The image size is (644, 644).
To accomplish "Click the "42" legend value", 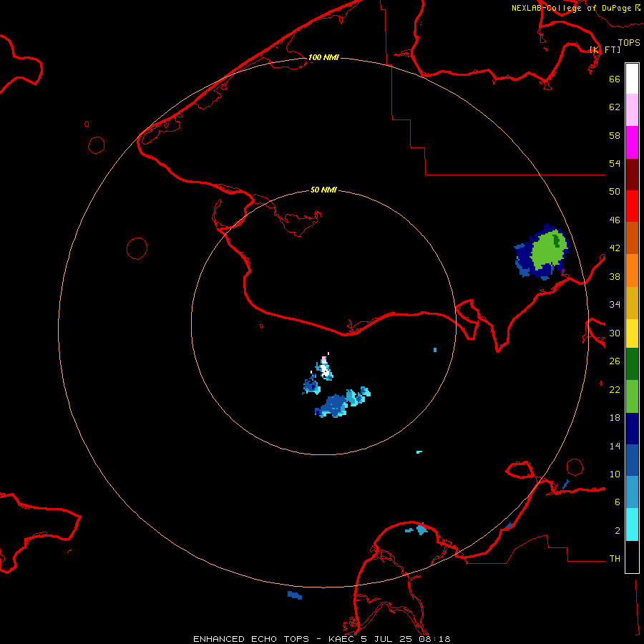I will coord(615,248).
